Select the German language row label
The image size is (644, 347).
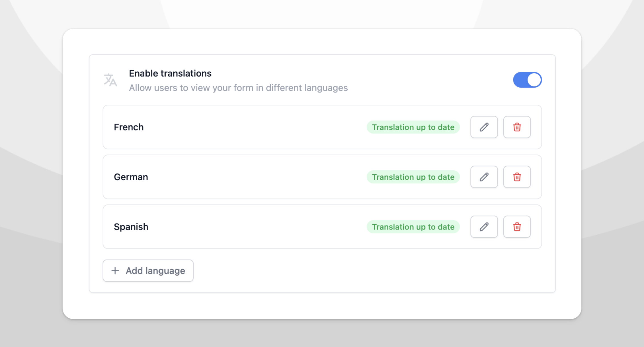[131, 177]
